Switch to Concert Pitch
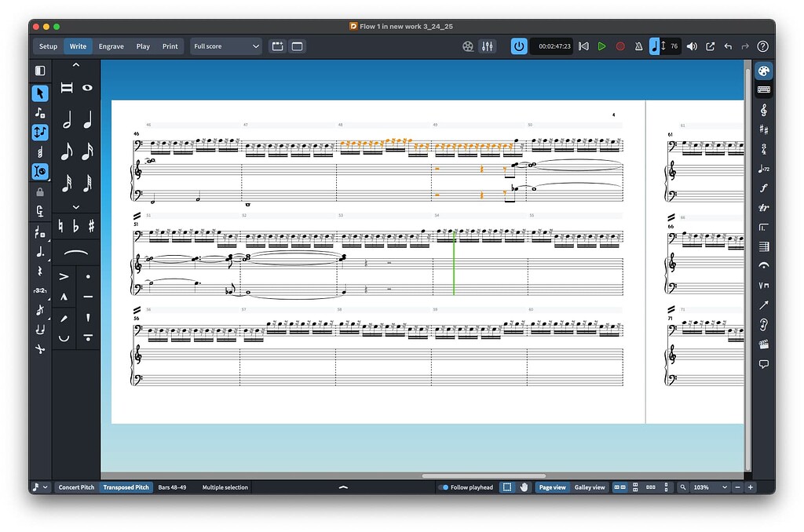 (75, 487)
